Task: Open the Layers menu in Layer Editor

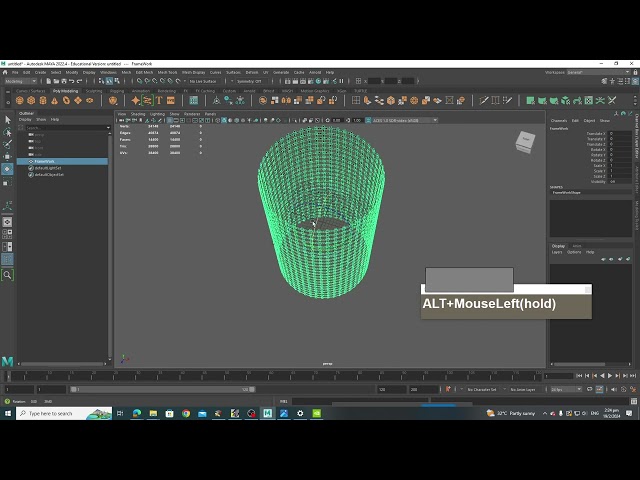Action: tap(557, 252)
